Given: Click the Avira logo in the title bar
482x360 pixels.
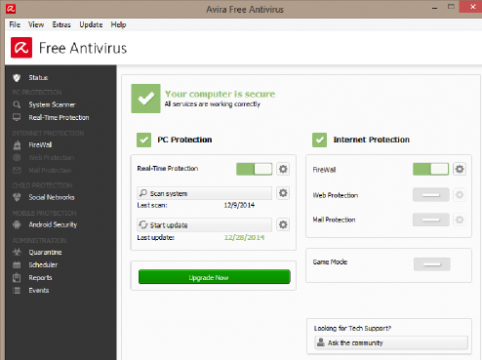Looking at the screenshot, I should click(x=11, y=9).
